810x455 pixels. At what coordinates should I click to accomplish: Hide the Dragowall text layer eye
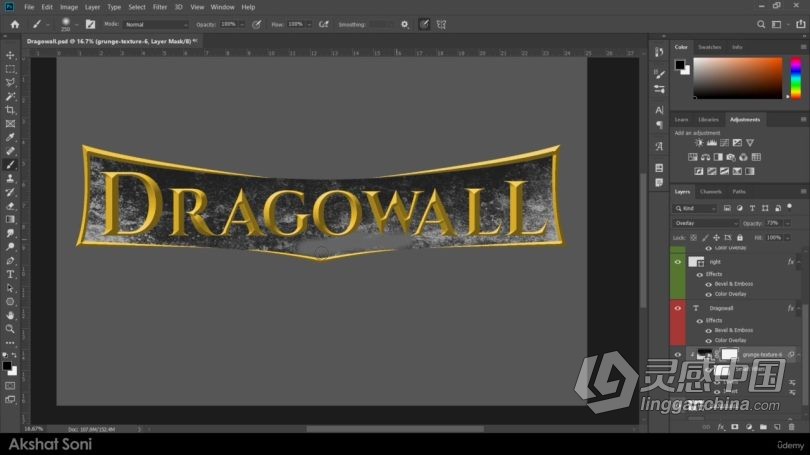coord(678,308)
